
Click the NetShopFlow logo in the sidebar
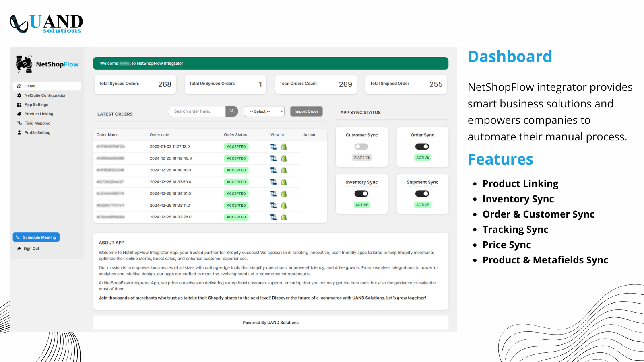click(x=47, y=64)
